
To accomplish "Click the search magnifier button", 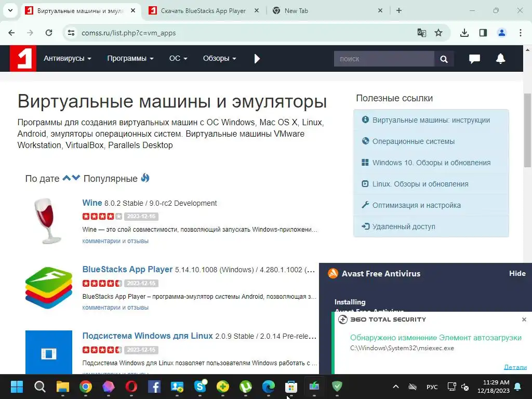I will point(444,59).
